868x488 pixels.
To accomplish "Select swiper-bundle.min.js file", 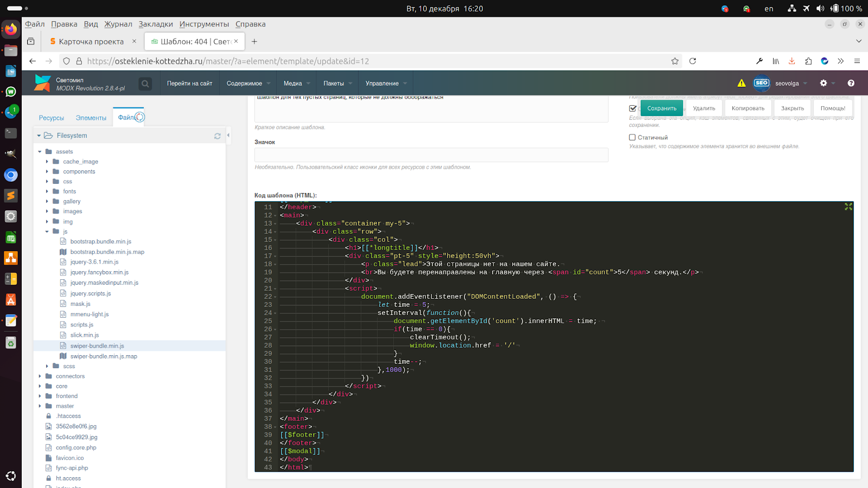I will pyautogui.click(x=97, y=346).
